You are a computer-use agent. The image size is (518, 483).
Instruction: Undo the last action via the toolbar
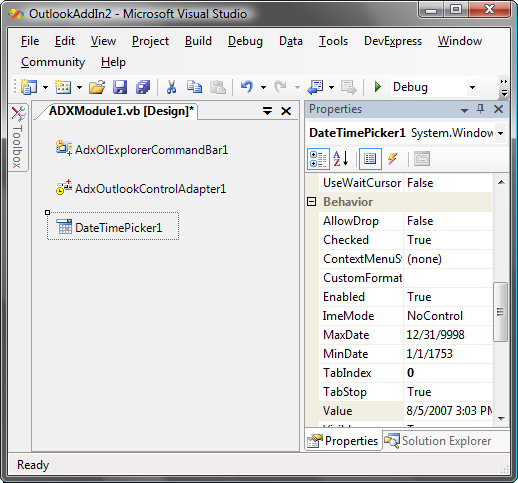click(247, 87)
